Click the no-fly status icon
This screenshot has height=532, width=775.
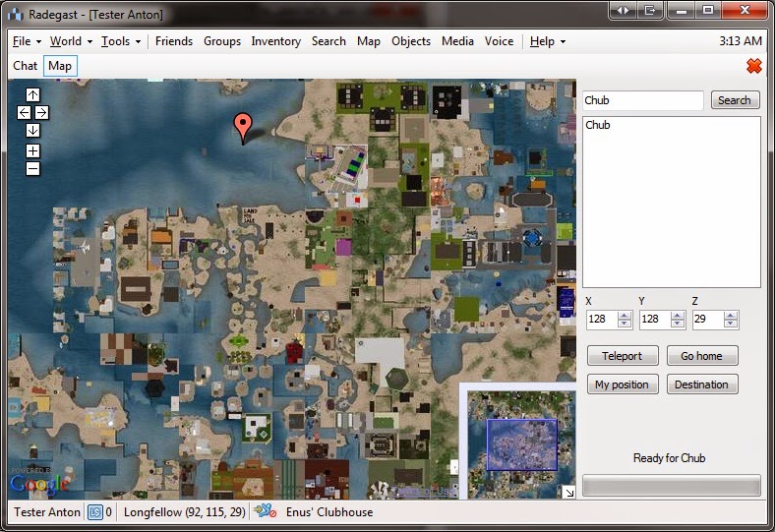pos(266,511)
